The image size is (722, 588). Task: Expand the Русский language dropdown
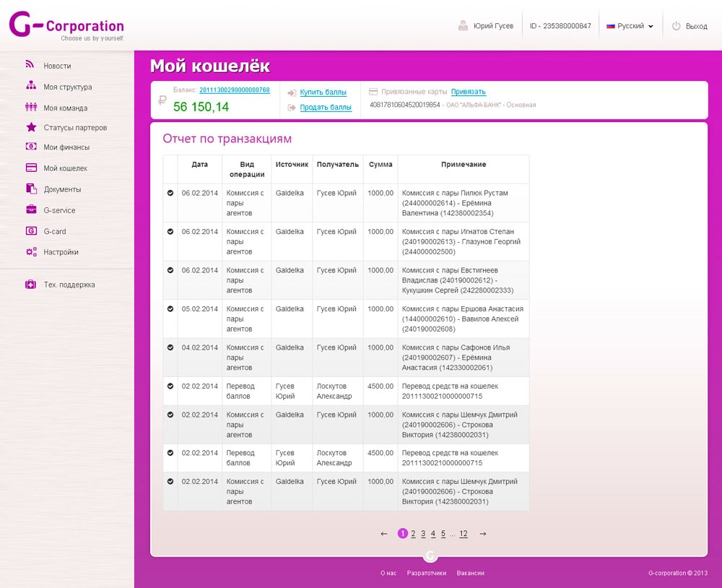pos(630,26)
